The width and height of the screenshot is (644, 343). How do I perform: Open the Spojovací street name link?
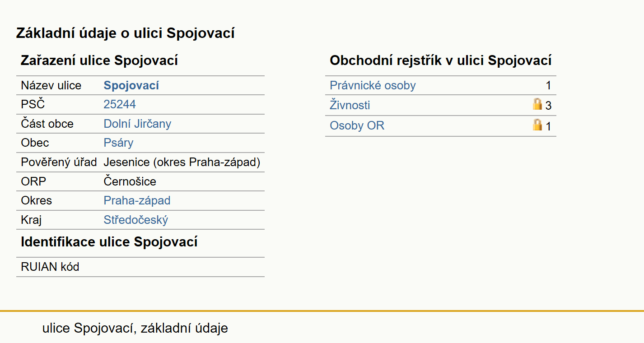[131, 85]
